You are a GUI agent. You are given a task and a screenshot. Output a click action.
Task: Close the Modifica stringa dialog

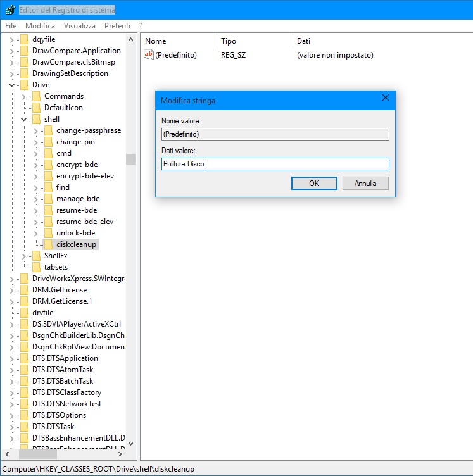point(385,98)
